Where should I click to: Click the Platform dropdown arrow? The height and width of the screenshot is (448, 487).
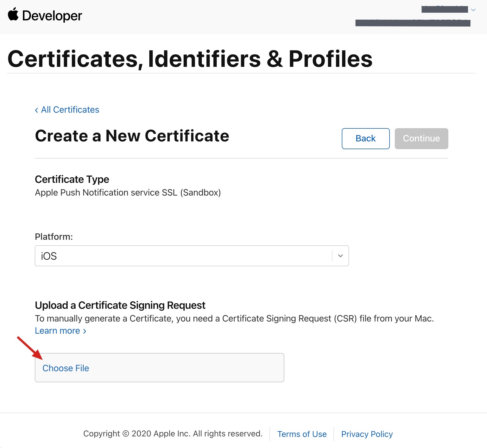coord(340,256)
